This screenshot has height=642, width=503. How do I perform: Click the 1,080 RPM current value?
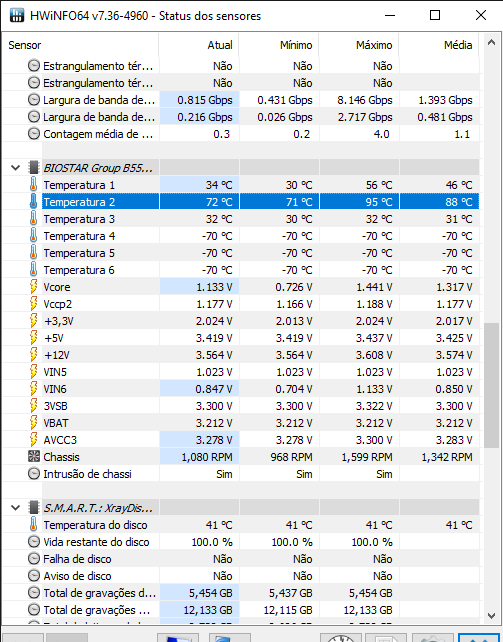pos(207,457)
